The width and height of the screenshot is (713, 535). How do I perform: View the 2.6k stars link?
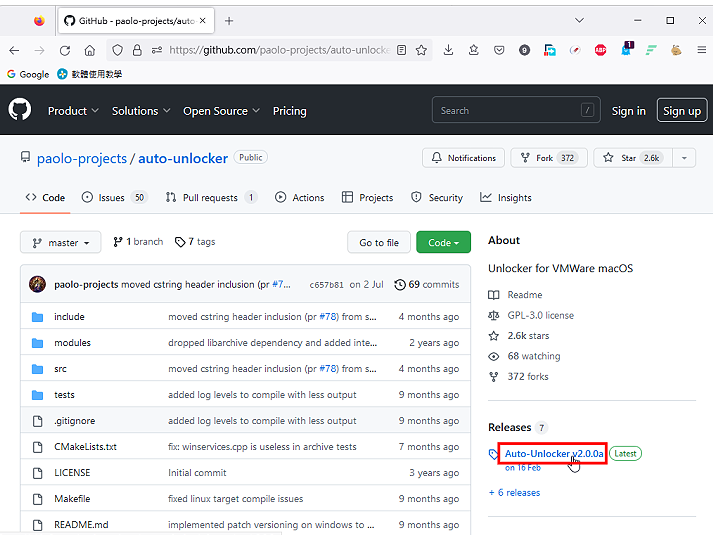coord(519,335)
